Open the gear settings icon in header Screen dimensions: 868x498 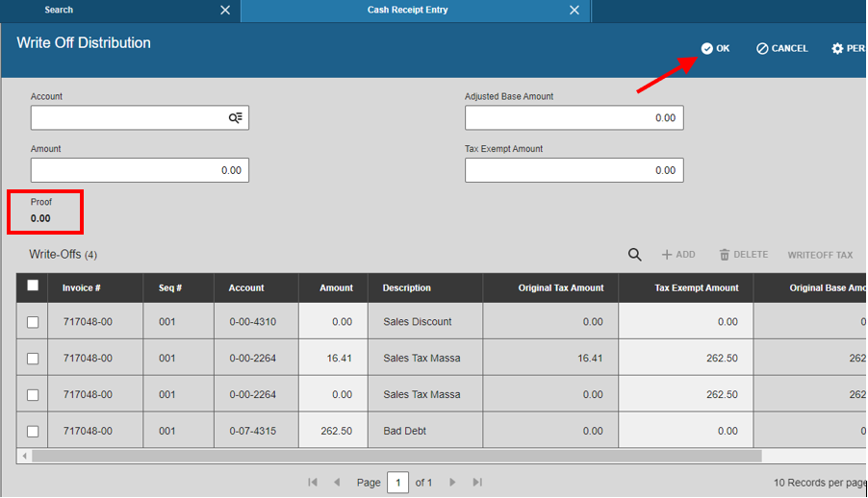[x=837, y=49]
